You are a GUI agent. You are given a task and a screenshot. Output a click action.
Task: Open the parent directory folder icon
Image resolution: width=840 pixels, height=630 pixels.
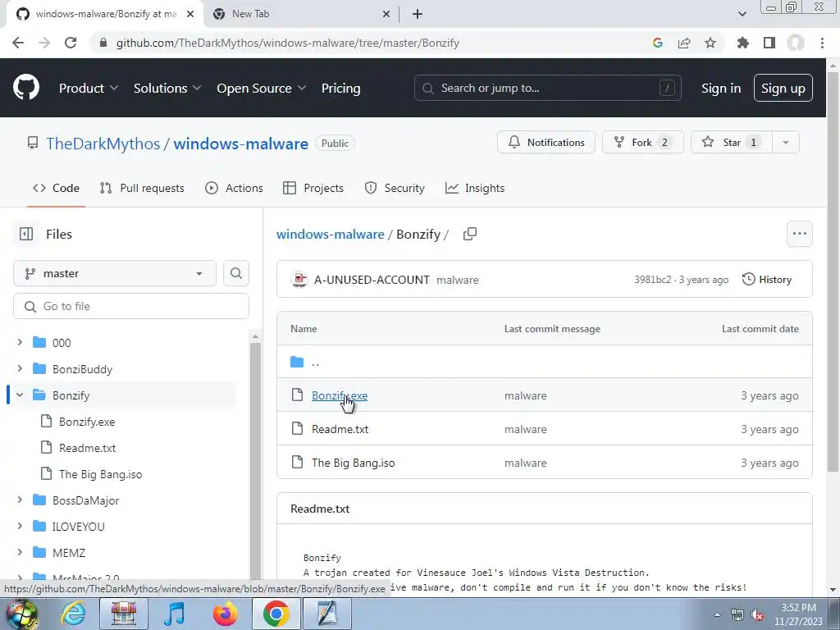tap(297, 362)
